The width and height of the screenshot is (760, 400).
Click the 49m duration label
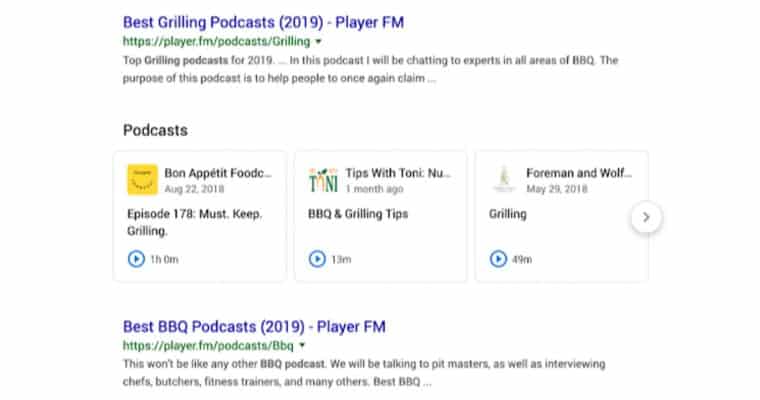[522, 259]
